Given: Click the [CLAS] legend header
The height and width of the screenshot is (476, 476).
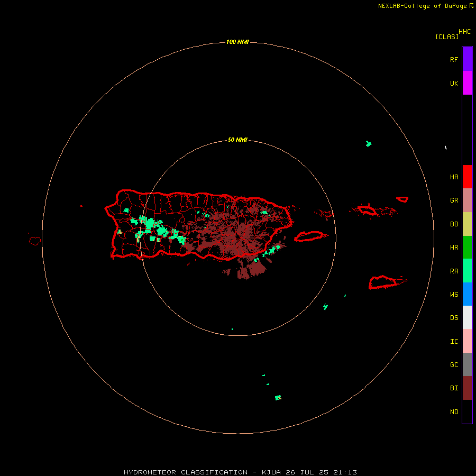Looking at the screenshot, I should click(x=447, y=36).
